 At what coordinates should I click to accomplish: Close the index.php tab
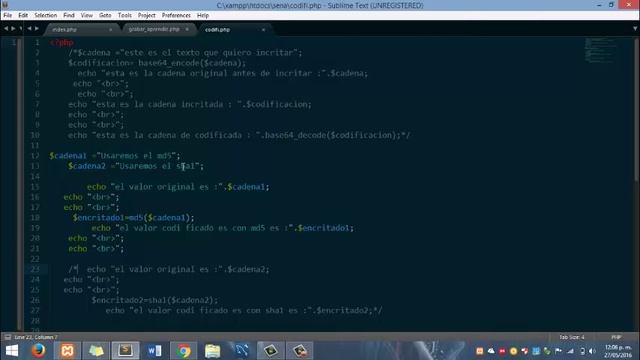click(x=111, y=29)
